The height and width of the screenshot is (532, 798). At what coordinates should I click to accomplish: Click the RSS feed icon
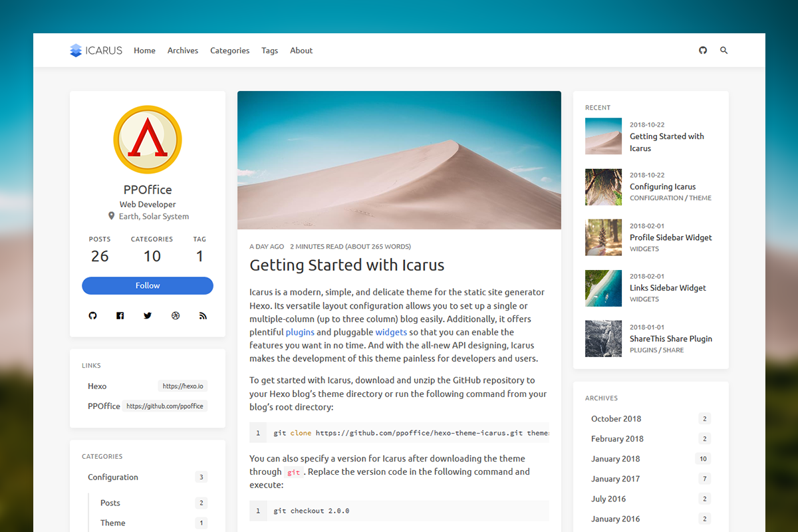pos(203,316)
